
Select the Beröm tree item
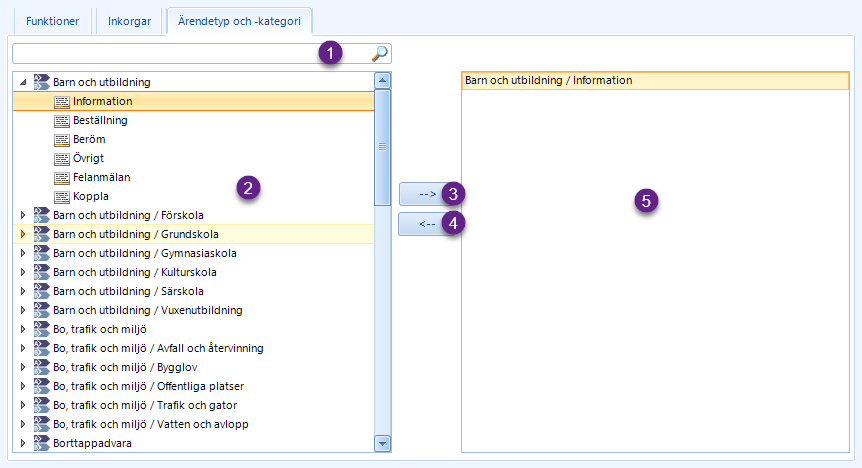coord(89,139)
